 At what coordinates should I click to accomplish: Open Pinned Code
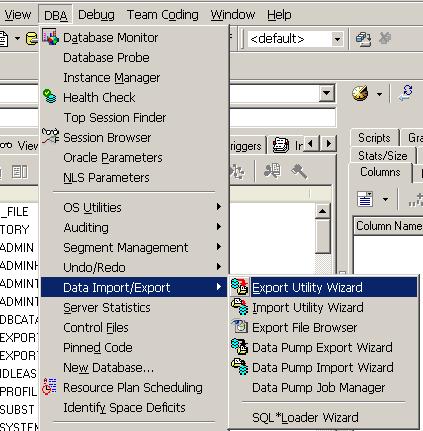(x=135, y=348)
